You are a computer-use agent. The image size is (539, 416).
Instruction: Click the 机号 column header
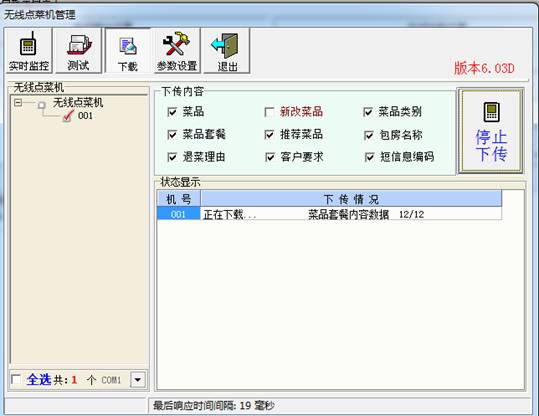(179, 199)
